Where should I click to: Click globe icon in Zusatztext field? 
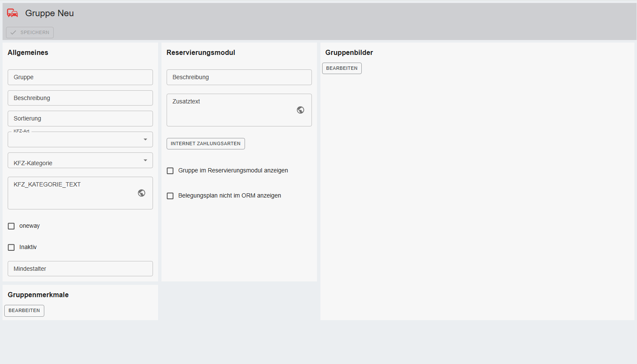tap(300, 110)
